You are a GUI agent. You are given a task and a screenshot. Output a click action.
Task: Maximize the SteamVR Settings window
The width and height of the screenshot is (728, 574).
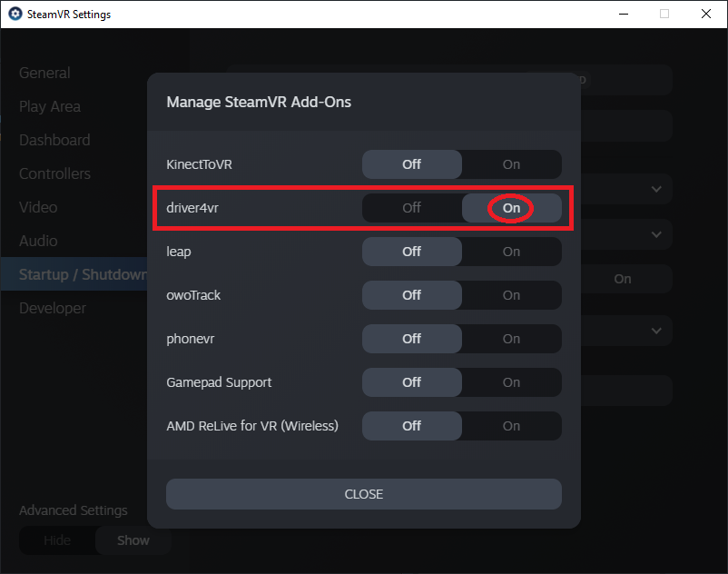point(664,14)
